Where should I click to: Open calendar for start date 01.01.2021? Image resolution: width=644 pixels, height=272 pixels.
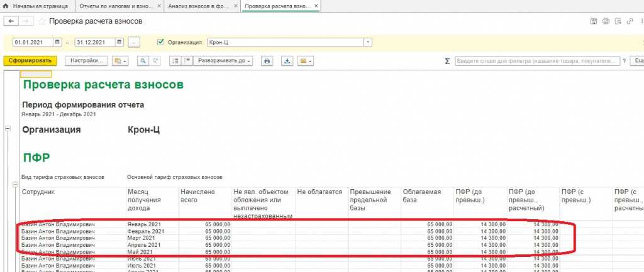point(58,42)
